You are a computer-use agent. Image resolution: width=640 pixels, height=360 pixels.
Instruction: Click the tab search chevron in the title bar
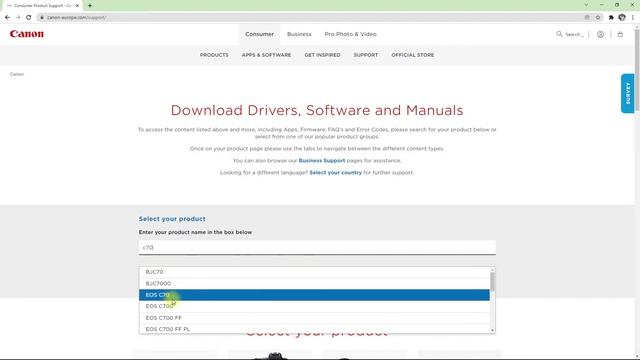(x=586, y=5)
